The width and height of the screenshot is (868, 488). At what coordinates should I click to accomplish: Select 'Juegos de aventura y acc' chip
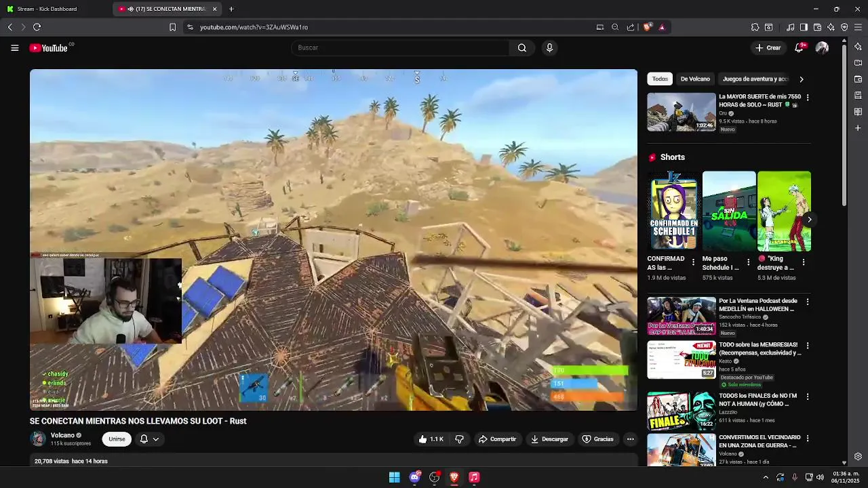click(755, 79)
